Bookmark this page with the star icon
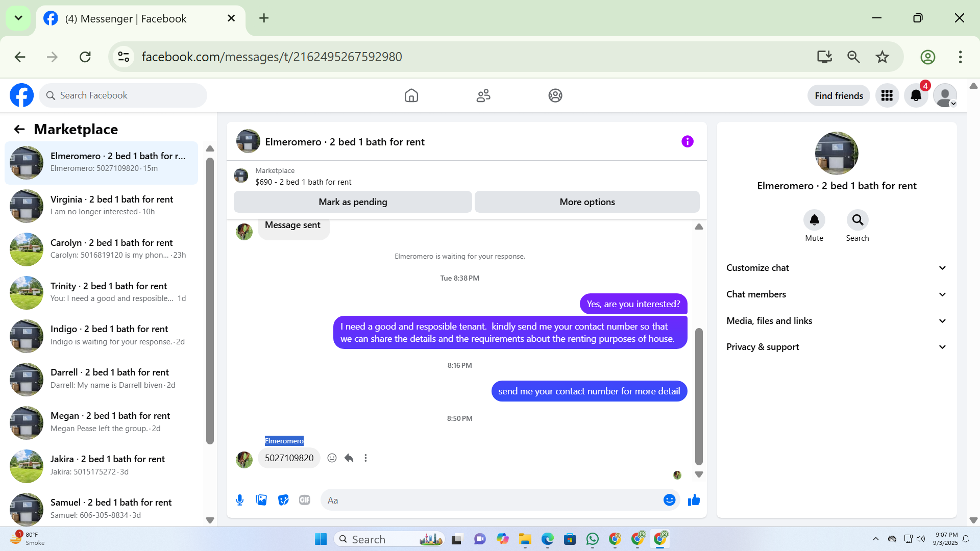This screenshot has height=551, width=980. point(883,57)
